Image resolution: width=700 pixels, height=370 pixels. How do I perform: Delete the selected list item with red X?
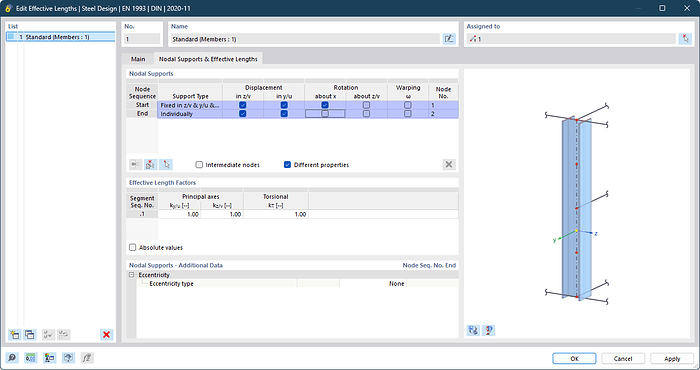pos(106,334)
